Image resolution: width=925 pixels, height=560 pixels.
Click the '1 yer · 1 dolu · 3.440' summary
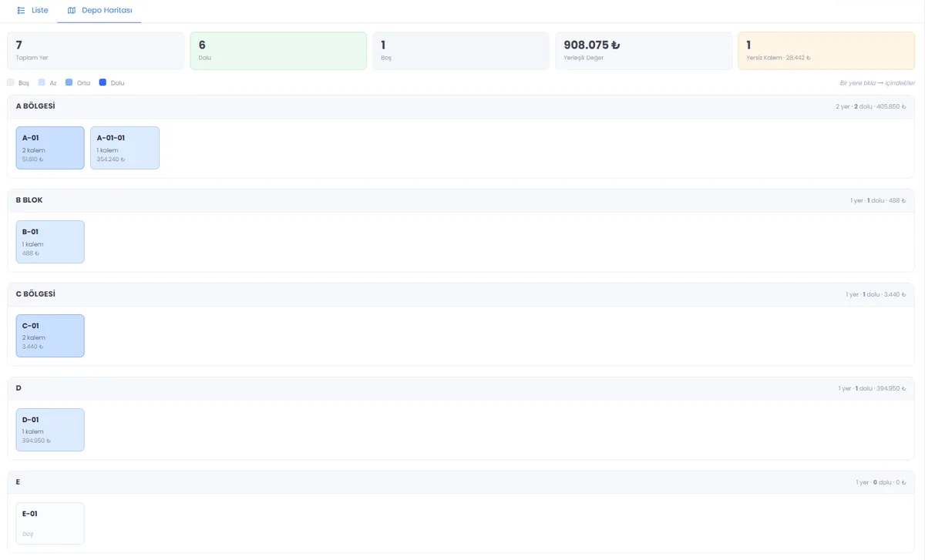pyautogui.click(x=876, y=294)
